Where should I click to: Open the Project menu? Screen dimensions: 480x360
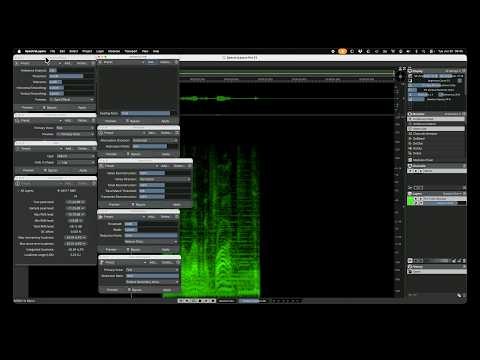87,51
